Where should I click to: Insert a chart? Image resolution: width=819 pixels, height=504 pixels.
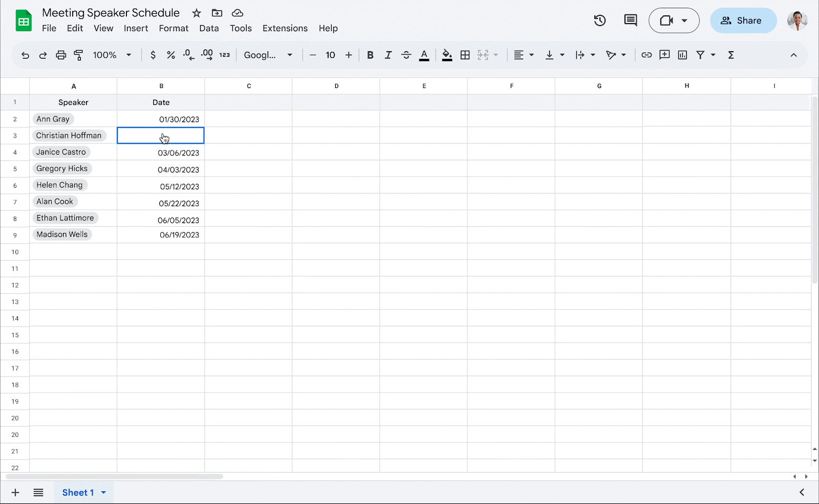(682, 55)
